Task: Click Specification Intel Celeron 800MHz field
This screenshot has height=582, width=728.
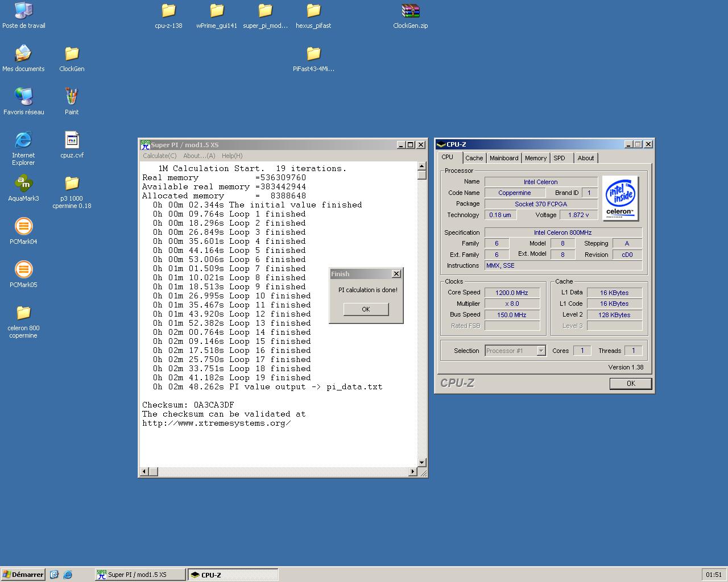Action: [563, 232]
